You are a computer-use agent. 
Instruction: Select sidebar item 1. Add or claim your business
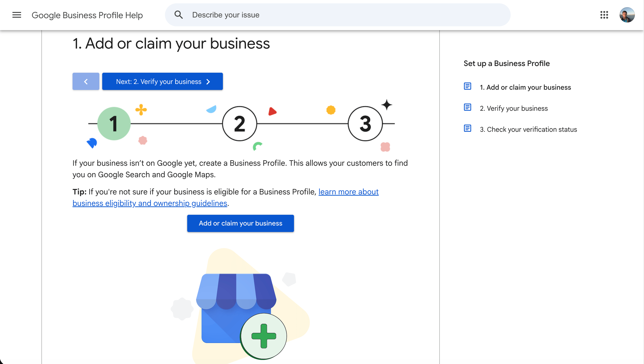click(525, 87)
